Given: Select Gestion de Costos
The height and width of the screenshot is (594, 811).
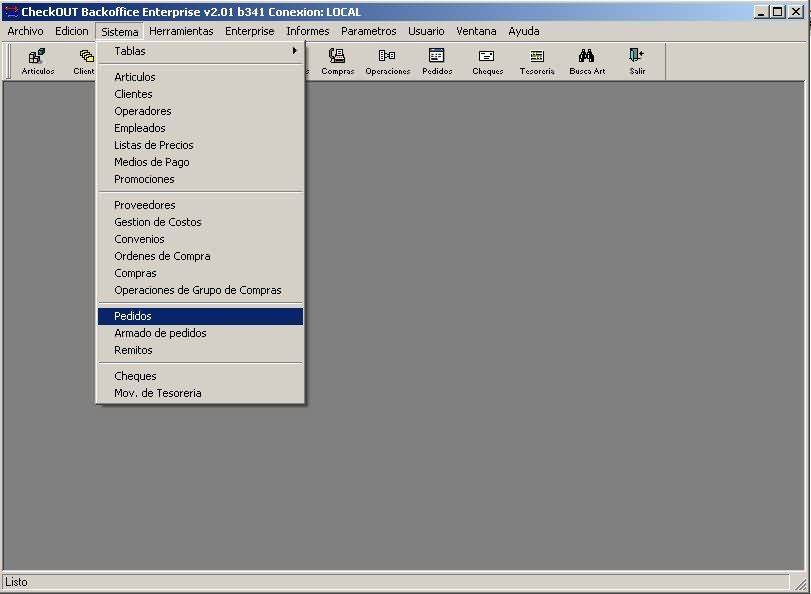Looking at the screenshot, I should point(200,222).
